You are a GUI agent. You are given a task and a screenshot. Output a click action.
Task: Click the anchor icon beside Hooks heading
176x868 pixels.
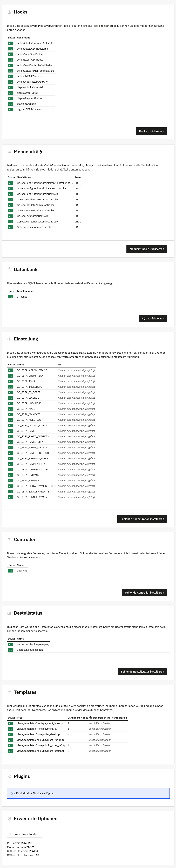coord(9,12)
